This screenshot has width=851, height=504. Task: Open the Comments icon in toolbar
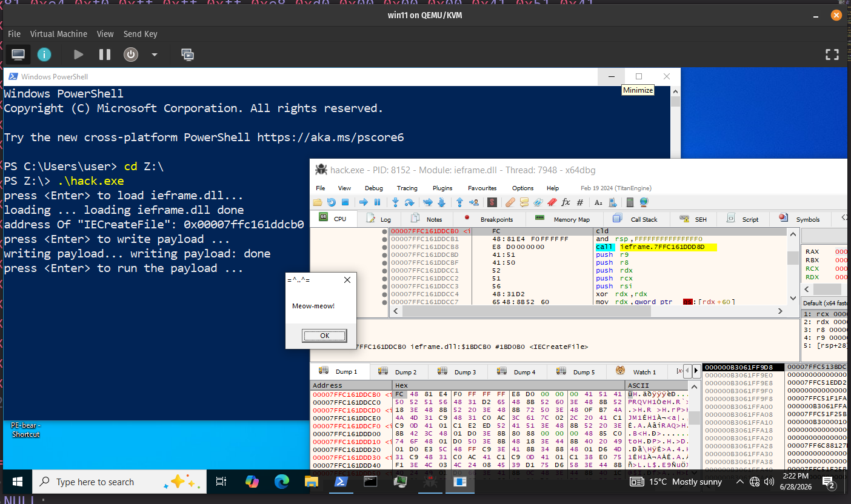(524, 202)
